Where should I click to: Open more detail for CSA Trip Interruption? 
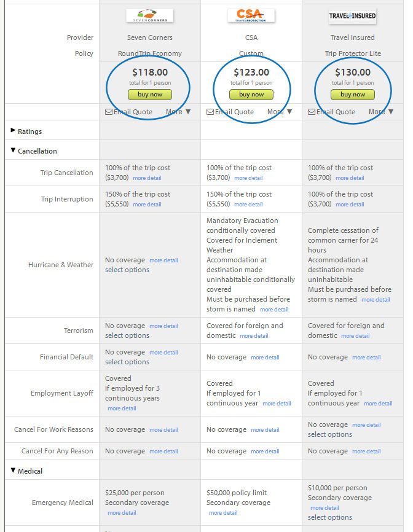point(248,204)
